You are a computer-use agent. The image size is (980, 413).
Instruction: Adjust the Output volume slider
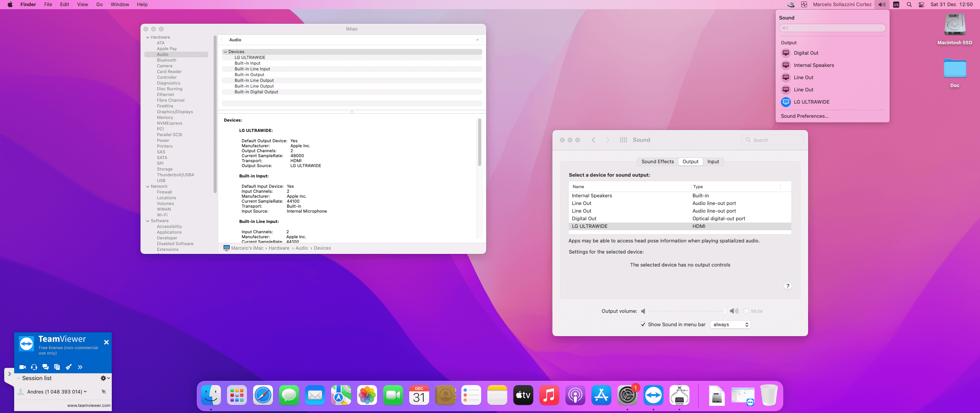687,311
